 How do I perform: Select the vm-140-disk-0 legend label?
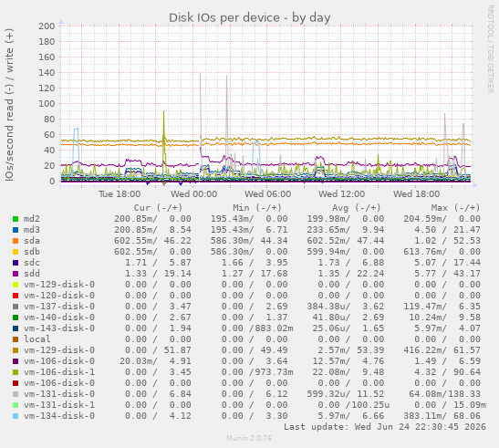pos(59,318)
